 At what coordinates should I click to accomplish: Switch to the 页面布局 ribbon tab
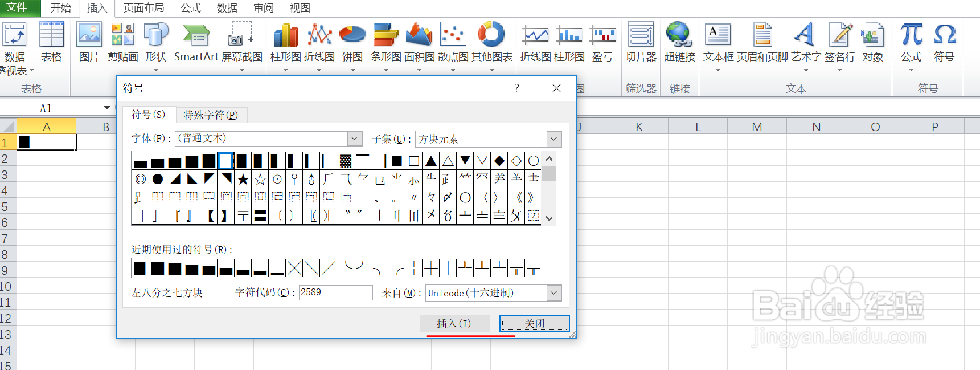[143, 8]
